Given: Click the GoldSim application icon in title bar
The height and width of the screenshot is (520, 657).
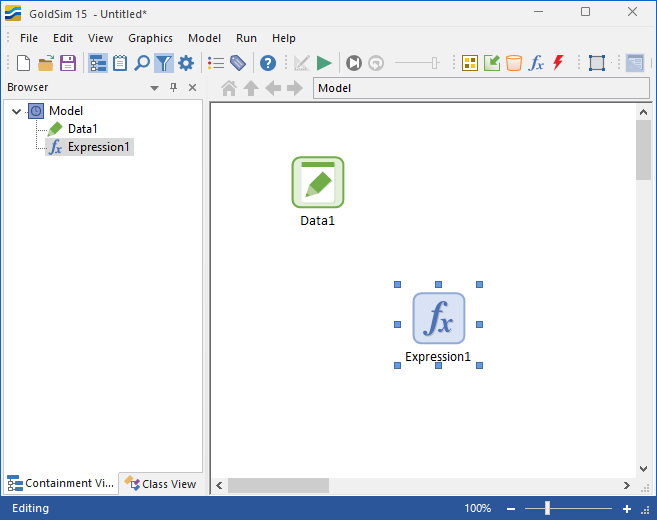Looking at the screenshot, I should click(13, 13).
